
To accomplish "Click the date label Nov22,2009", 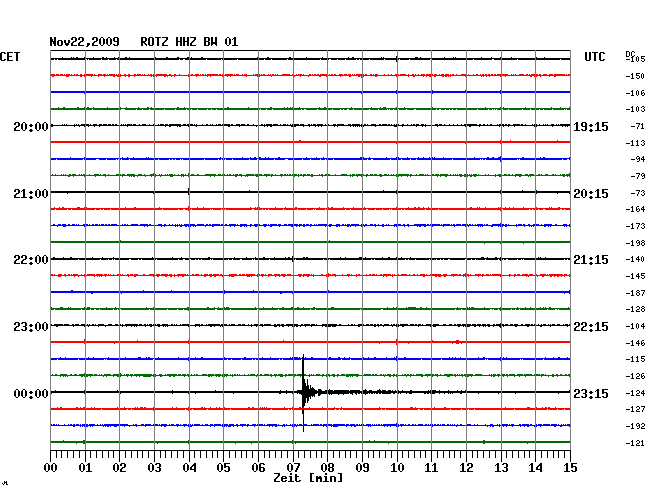I will (85, 42).
